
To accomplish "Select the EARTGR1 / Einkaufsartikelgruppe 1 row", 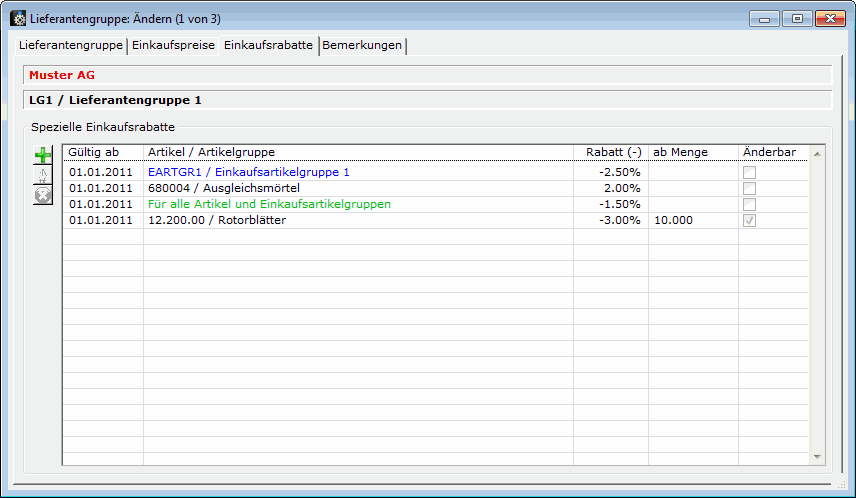I will 249,172.
